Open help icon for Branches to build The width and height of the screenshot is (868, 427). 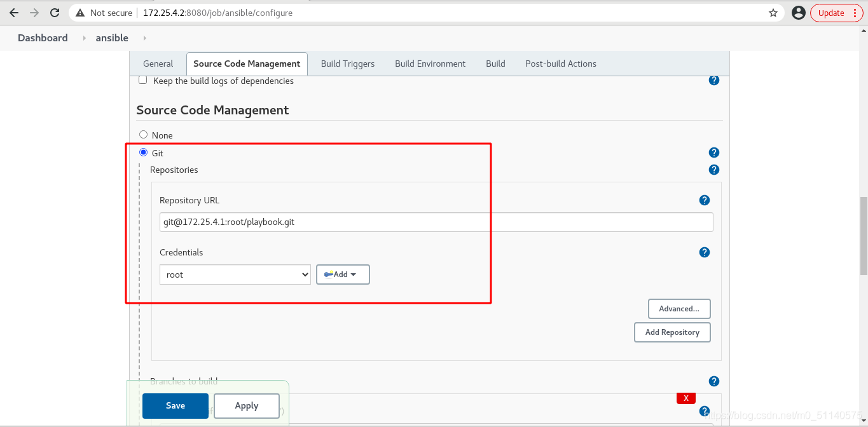point(714,381)
